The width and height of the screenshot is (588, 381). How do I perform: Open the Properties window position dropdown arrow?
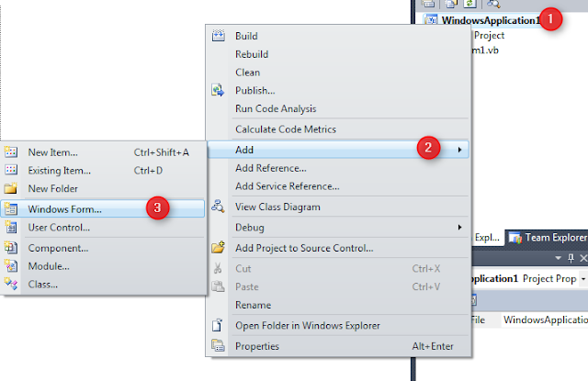(x=559, y=258)
